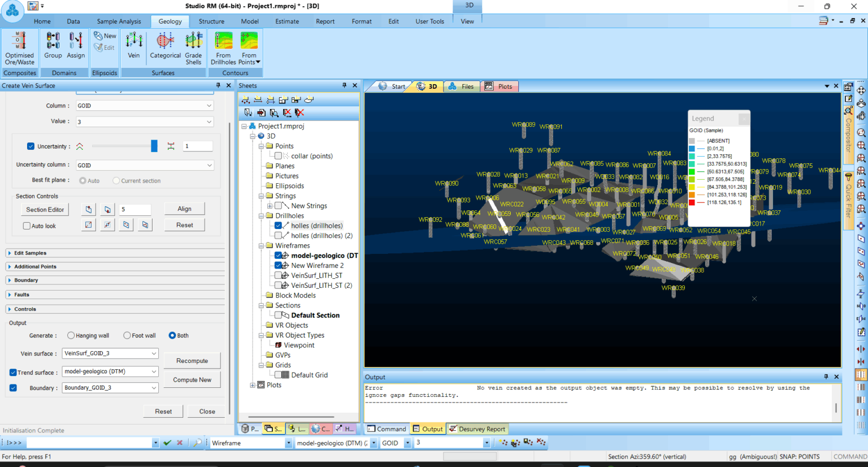Adjust the Uncertainty slider handle
Image resolution: width=868 pixels, height=467 pixels.
154,146
